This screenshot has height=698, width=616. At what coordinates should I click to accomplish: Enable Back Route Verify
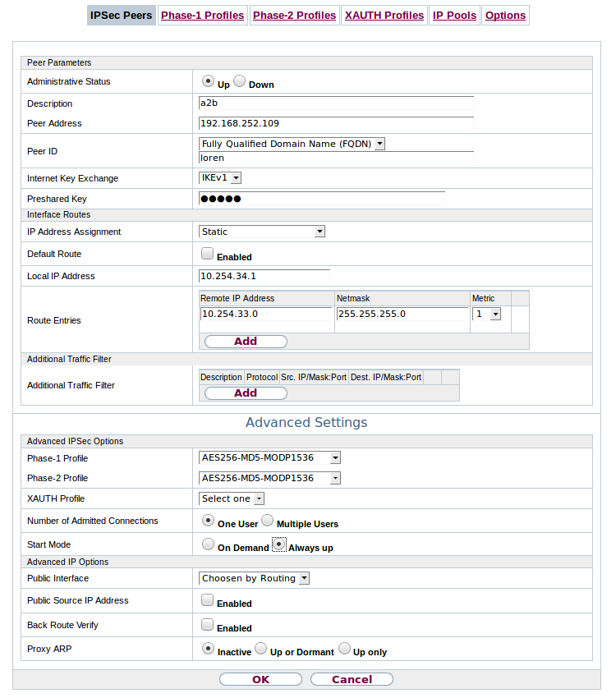[x=207, y=624]
